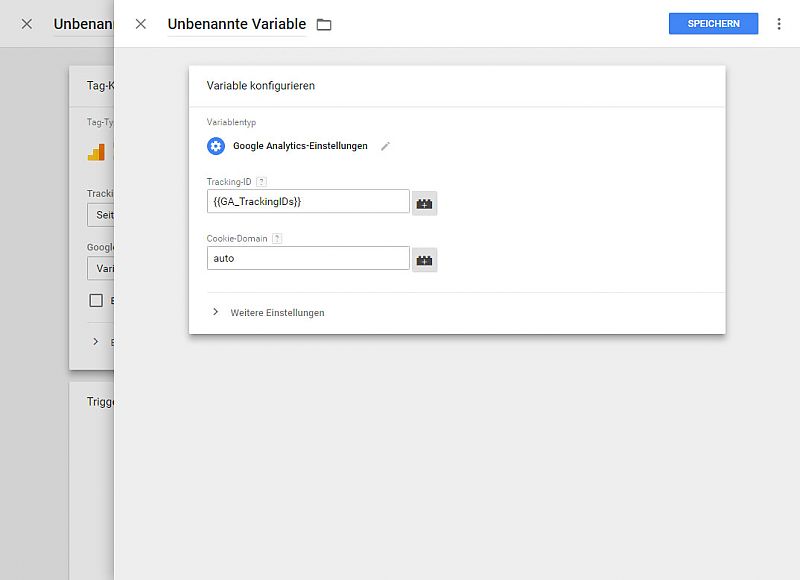The height and width of the screenshot is (580, 800).
Task: Click the Variablentyp label
Action: (x=231, y=122)
